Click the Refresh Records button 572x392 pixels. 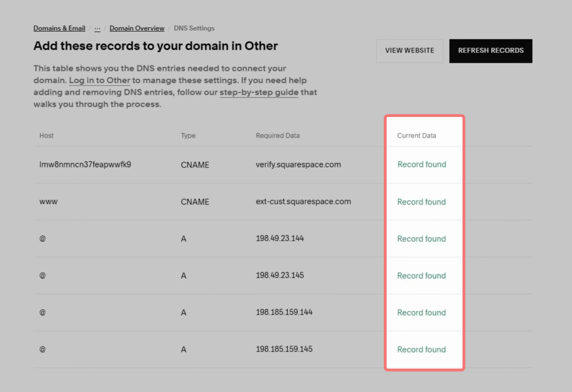coord(491,51)
